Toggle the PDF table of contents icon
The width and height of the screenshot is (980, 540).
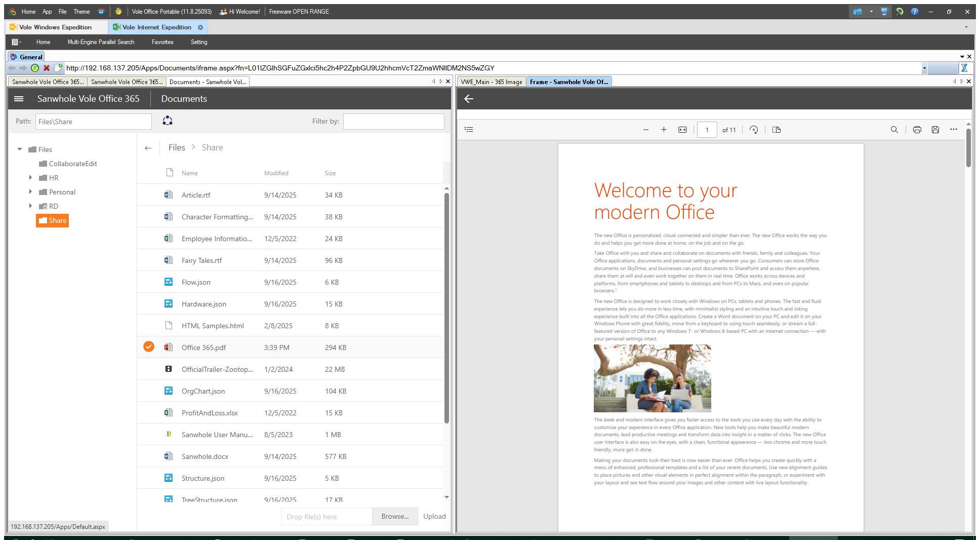469,130
